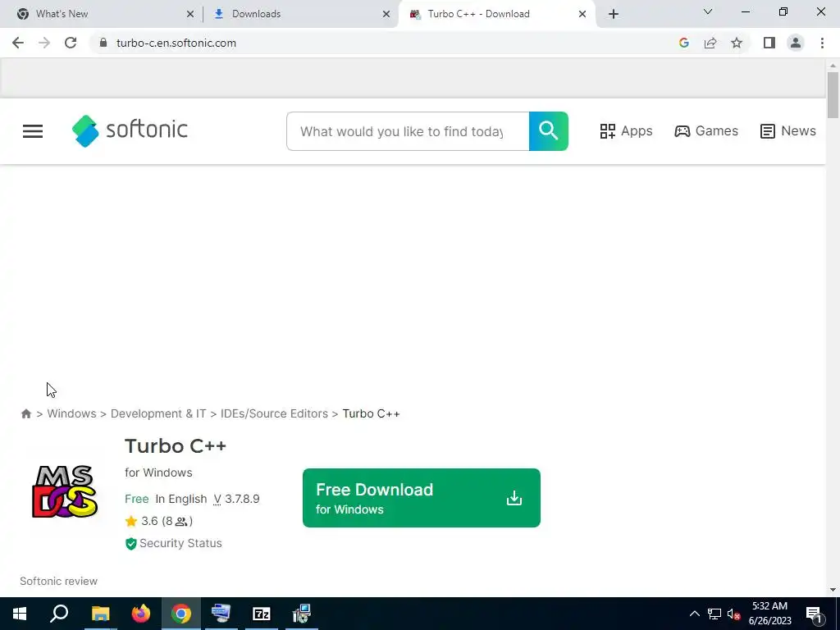The height and width of the screenshot is (630, 840).
Task: Open Chrome's side panel
Action: click(769, 43)
